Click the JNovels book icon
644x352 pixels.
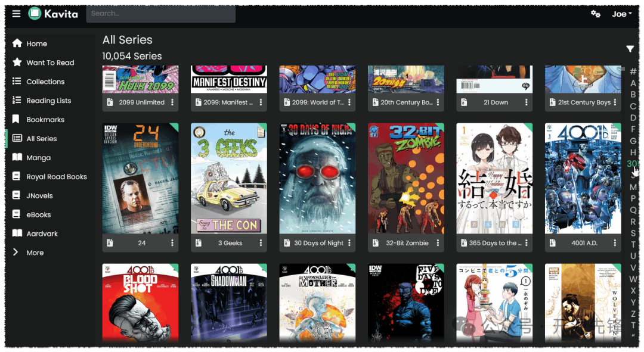coord(17,195)
